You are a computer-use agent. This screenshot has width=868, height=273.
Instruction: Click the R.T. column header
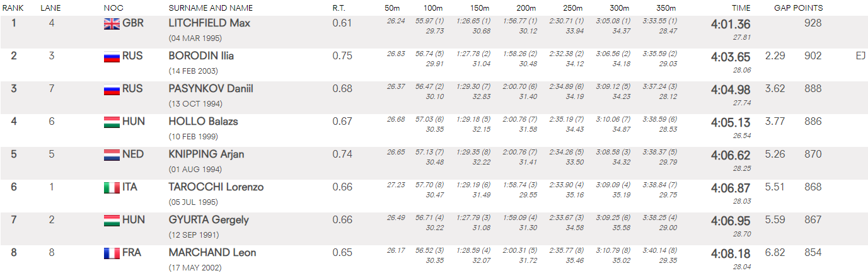(339, 8)
